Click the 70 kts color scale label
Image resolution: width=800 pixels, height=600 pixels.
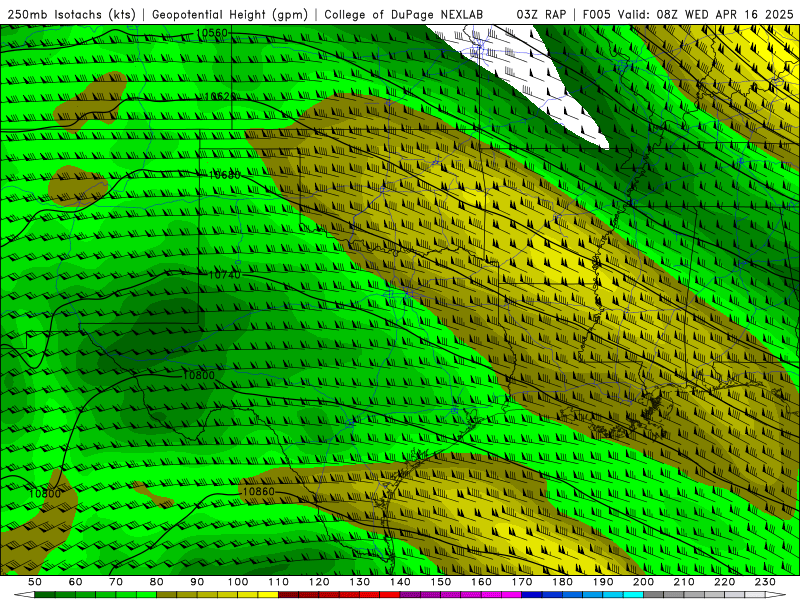(x=116, y=582)
